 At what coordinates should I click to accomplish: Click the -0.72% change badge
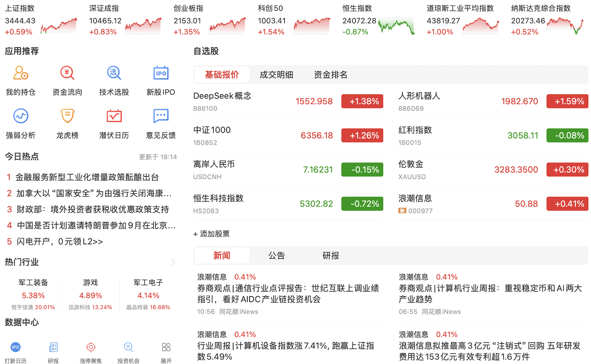pyautogui.click(x=362, y=204)
